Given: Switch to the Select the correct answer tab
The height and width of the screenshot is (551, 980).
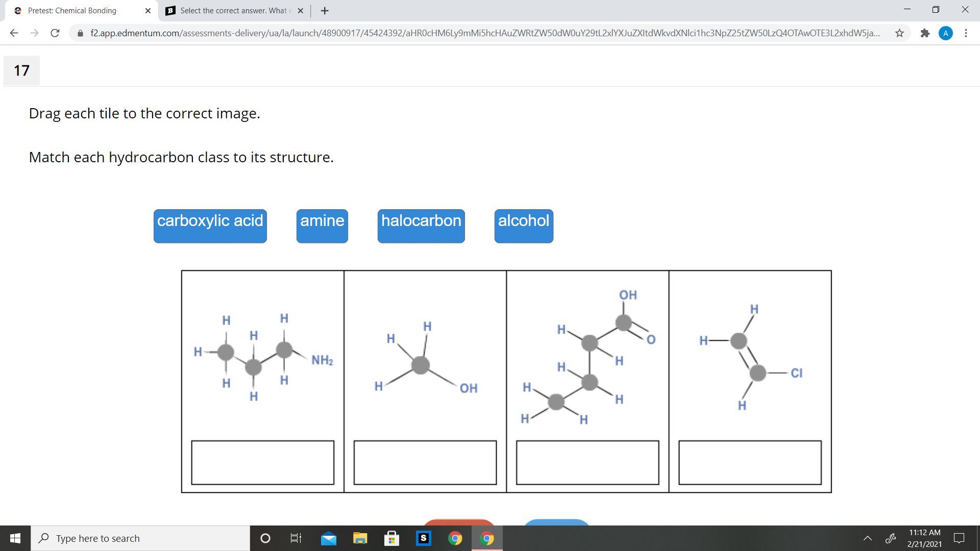Looking at the screenshot, I should point(232,11).
